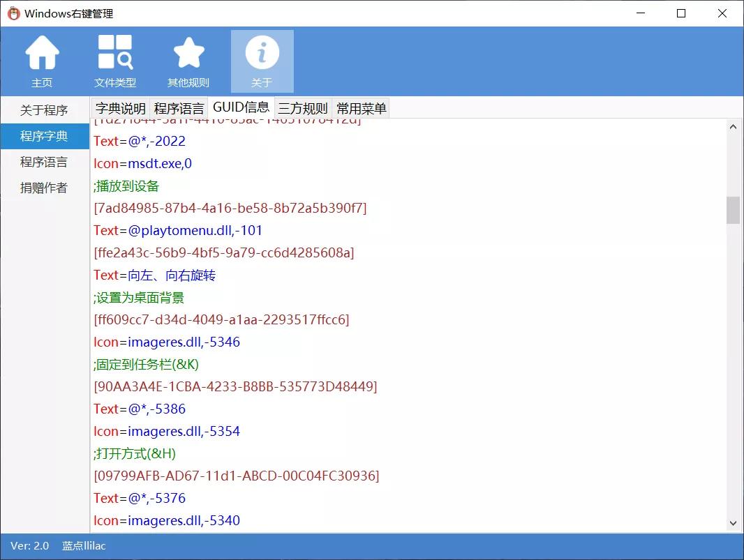Click the comment ;打开方式(&H)
The image size is (744, 560).
135,454
